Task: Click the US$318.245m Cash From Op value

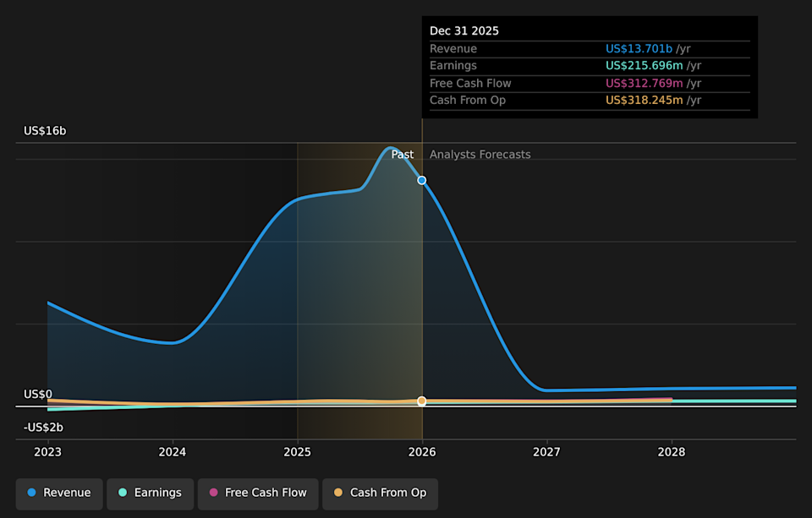Action: click(644, 101)
